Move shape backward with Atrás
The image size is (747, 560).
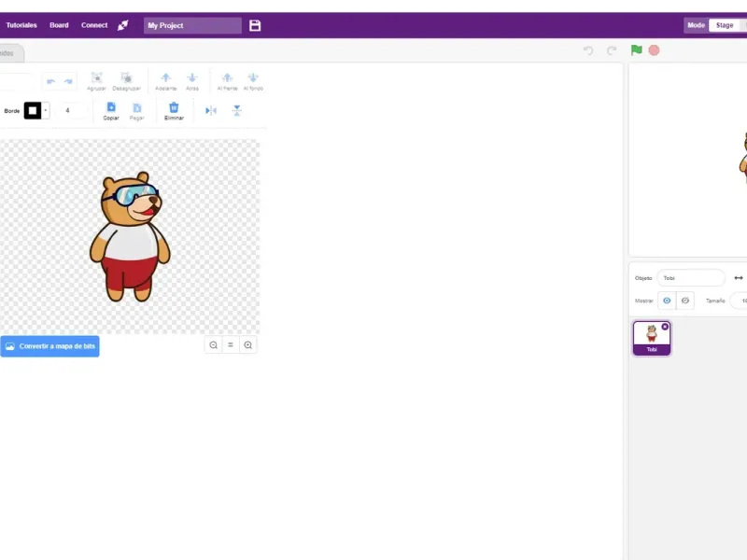point(192,81)
